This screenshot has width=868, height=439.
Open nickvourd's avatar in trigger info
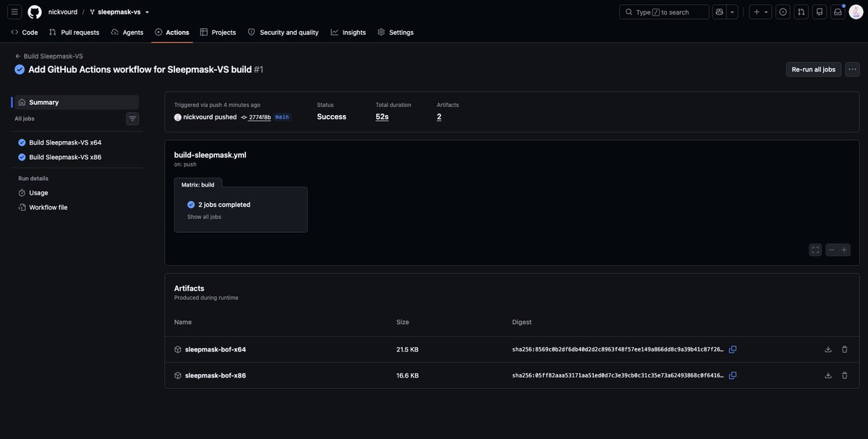pos(178,117)
